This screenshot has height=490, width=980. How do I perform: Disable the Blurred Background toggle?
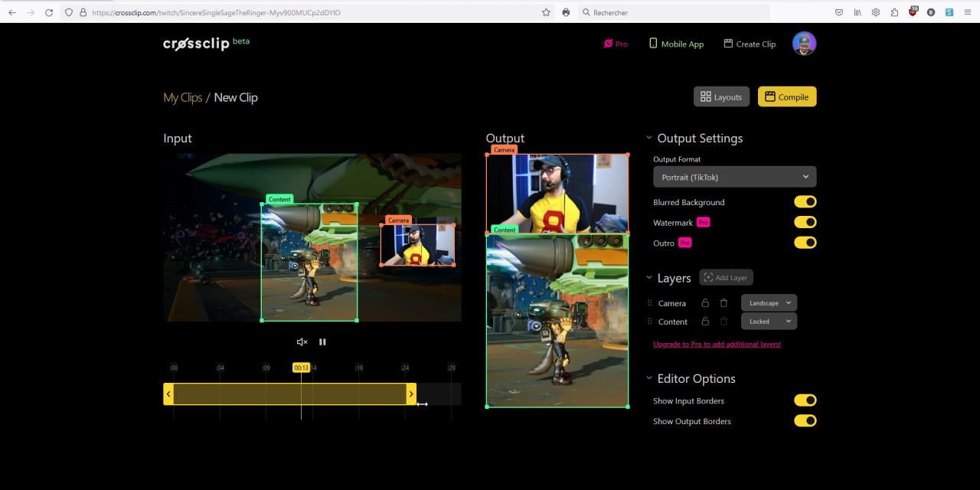pos(805,202)
